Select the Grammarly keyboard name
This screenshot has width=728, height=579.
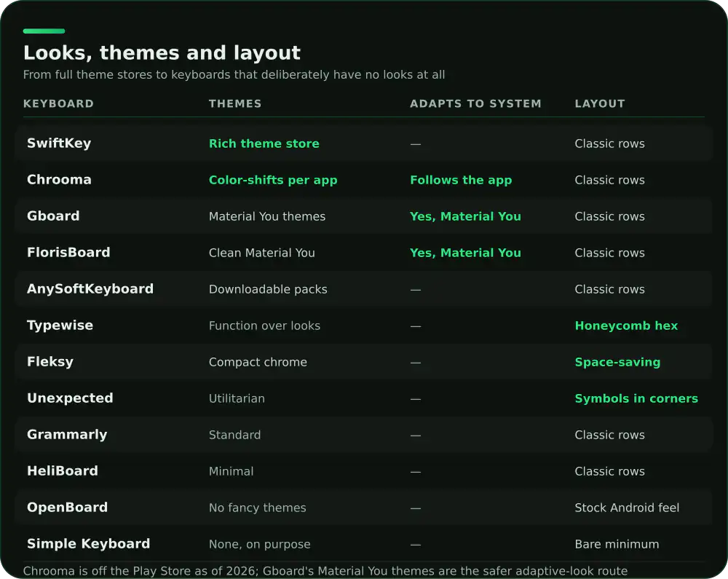[x=67, y=435]
